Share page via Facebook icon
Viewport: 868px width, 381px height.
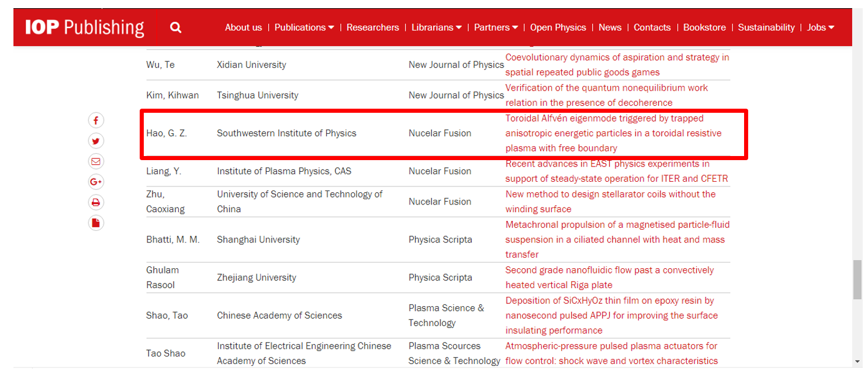(x=96, y=120)
